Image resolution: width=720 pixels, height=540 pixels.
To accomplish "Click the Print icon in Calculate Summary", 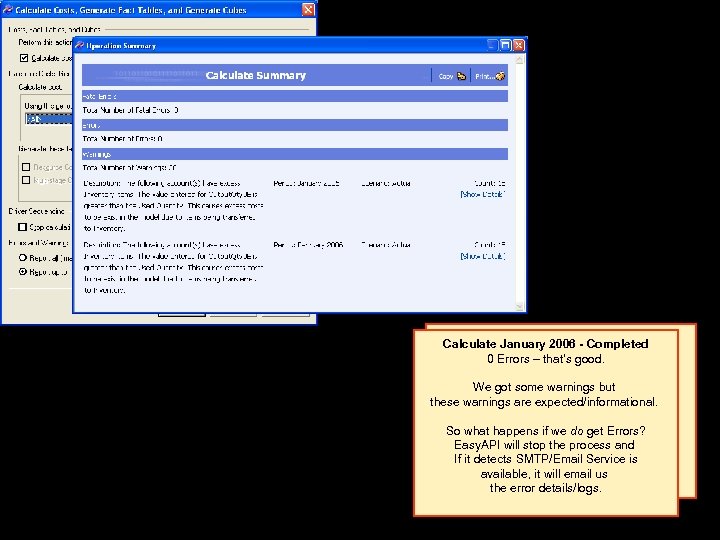I will tap(500, 76).
